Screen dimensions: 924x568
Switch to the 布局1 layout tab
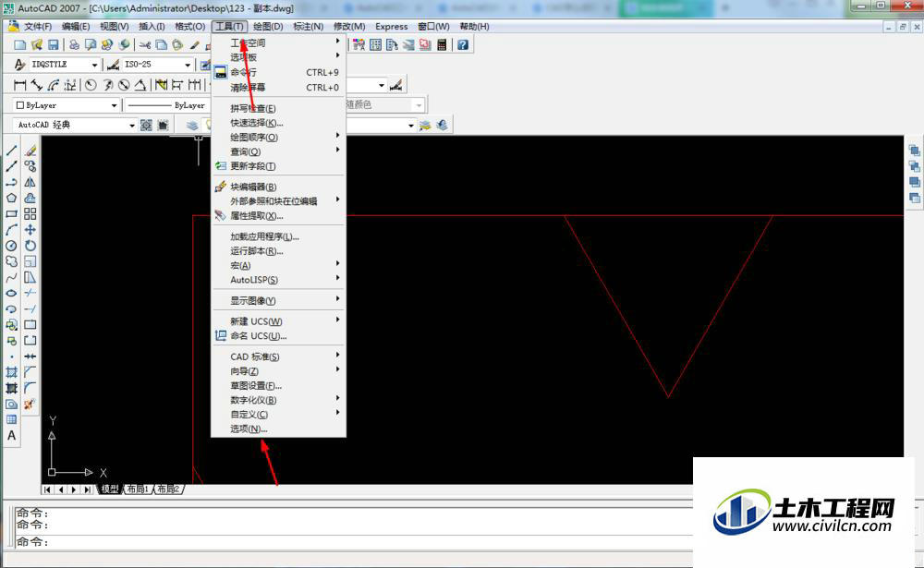coord(138,489)
